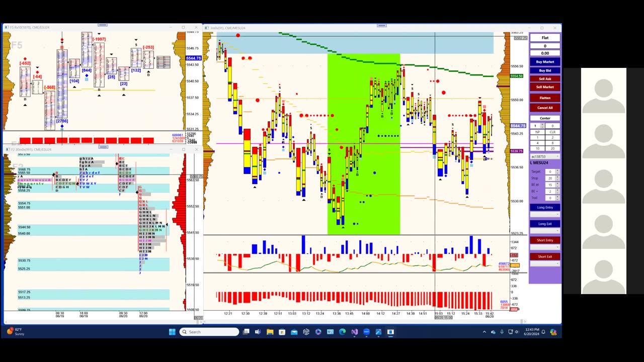Click the Buy Bid button
This screenshot has width=644, height=362.
pos(545,70)
